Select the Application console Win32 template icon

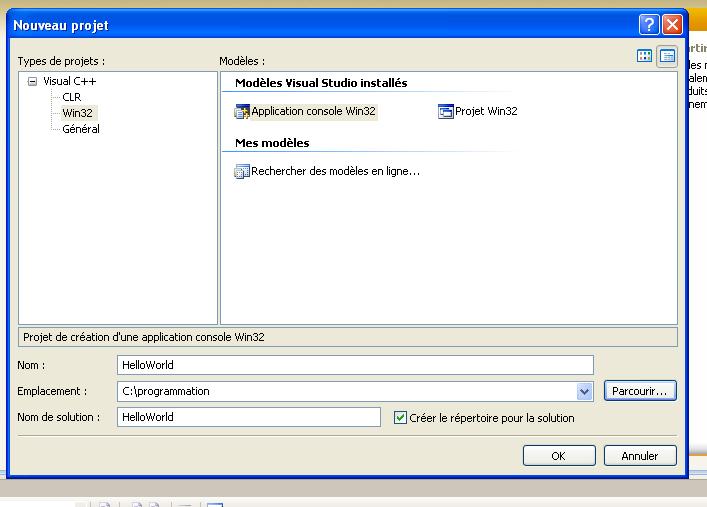(x=241, y=112)
